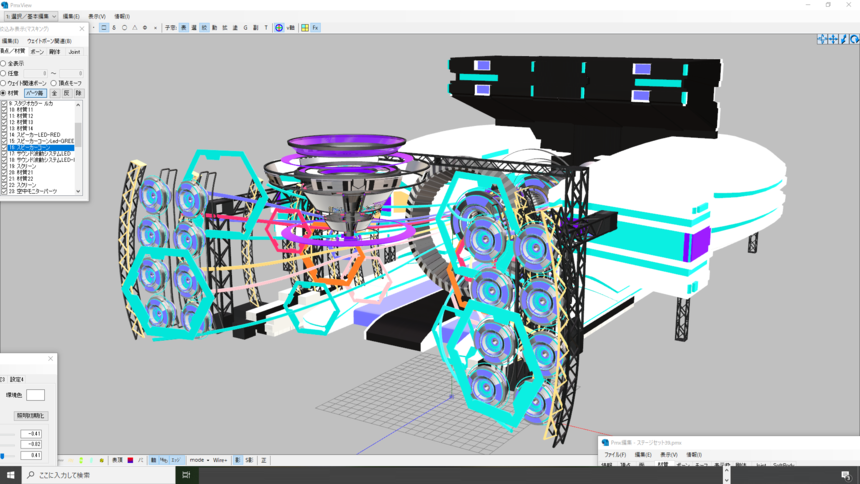Viewport: 860px width, 484px height.
Task: Select the rectangle selection tool icon
Action: tap(103, 28)
